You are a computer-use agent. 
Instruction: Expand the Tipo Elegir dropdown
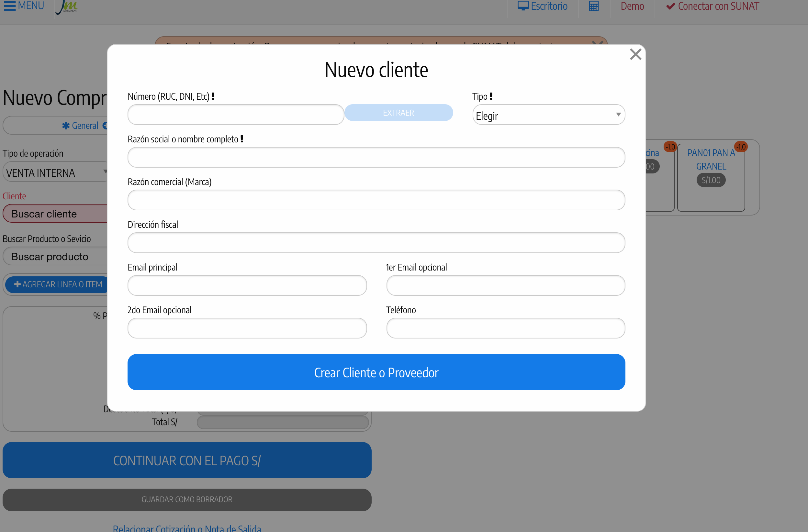coord(548,115)
